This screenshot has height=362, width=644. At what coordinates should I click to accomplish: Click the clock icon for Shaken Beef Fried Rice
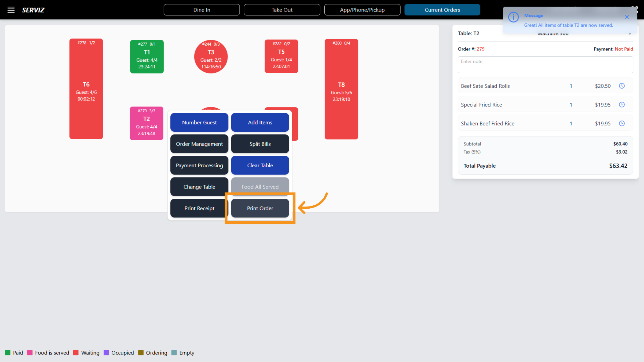click(622, 123)
